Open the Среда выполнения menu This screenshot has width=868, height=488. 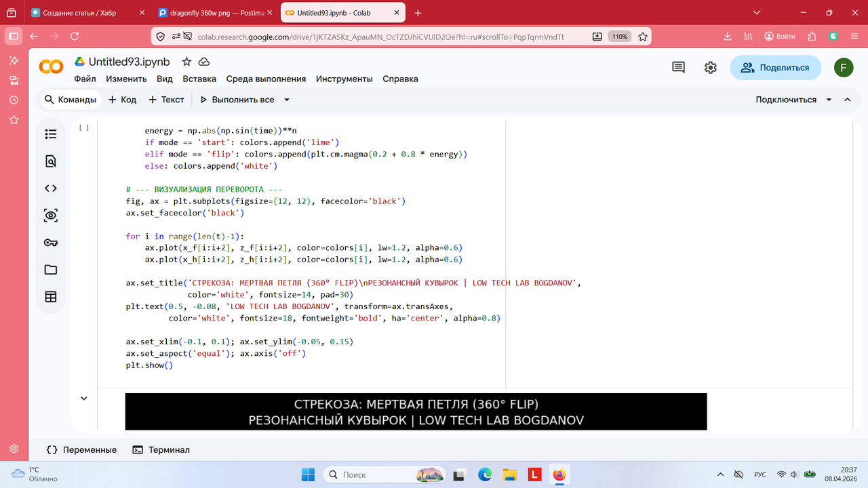tap(266, 79)
